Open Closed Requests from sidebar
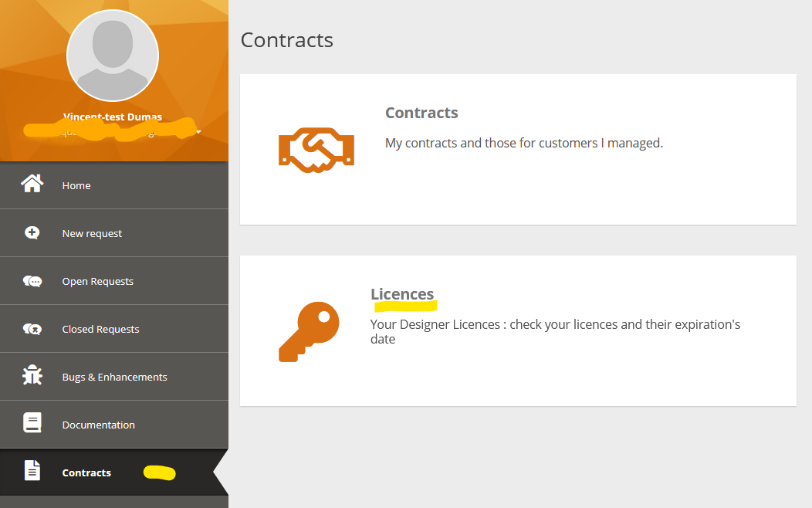Viewport: 812px width, 508px height. pos(100,329)
